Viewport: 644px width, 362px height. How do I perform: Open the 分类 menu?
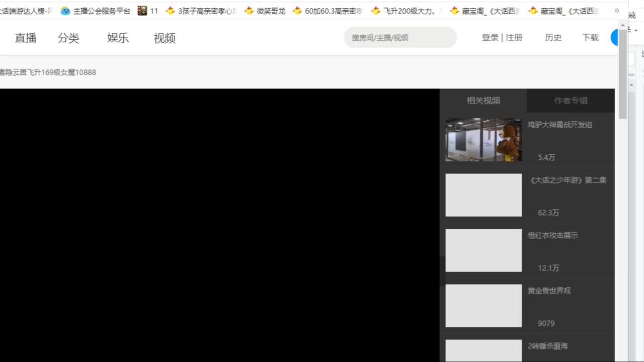[x=68, y=38]
